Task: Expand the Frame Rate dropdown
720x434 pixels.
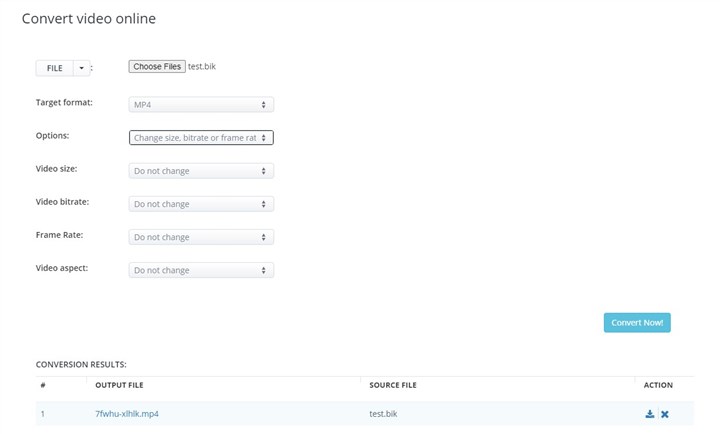Action: point(201,237)
